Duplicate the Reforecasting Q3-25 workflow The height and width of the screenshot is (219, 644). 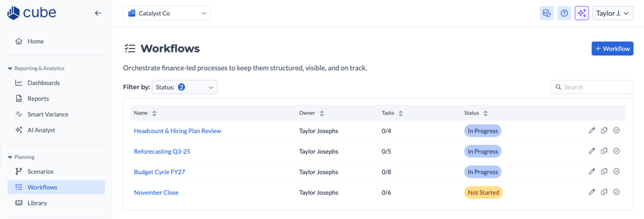click(x=604, y=151)
